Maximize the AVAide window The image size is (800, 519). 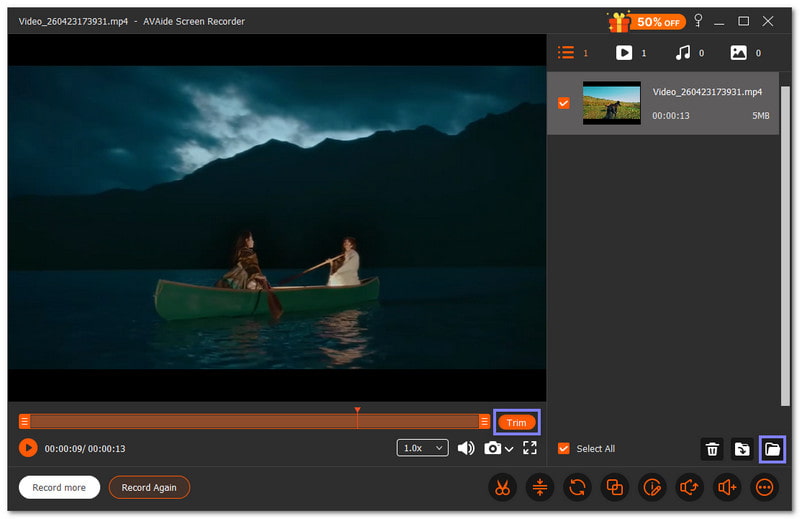[x=743, y=21]
